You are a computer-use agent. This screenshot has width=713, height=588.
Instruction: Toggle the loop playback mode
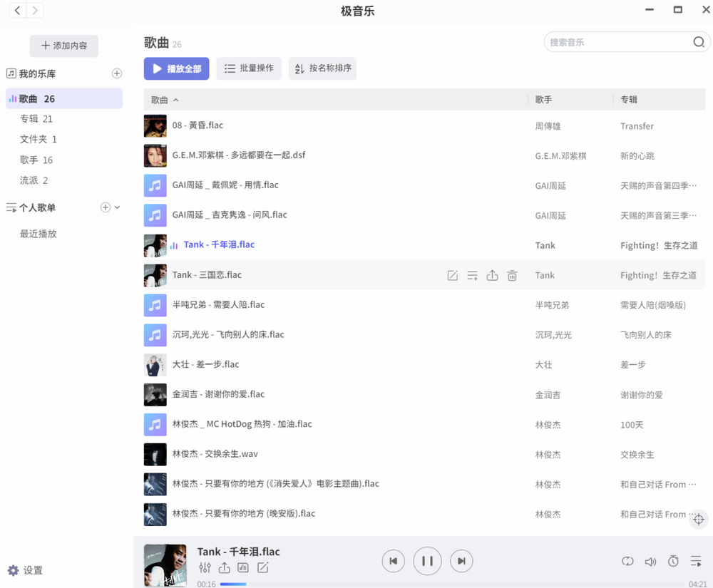coord(627,562)
